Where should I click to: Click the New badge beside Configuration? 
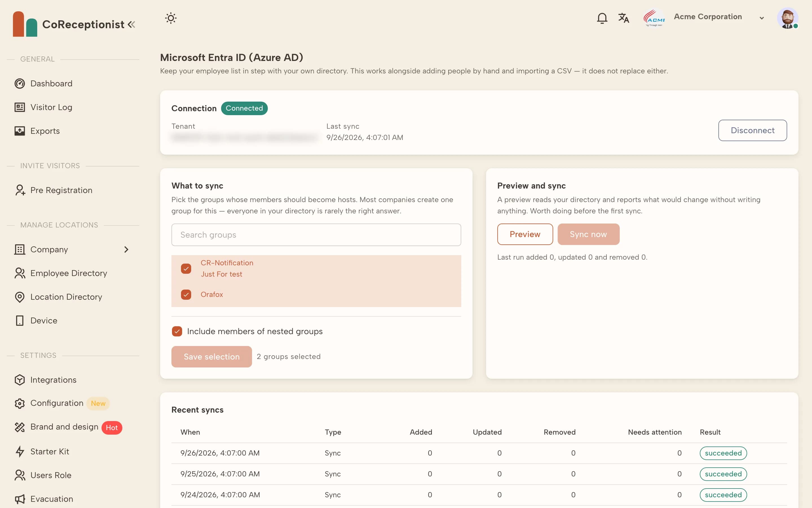click(98, 403)
